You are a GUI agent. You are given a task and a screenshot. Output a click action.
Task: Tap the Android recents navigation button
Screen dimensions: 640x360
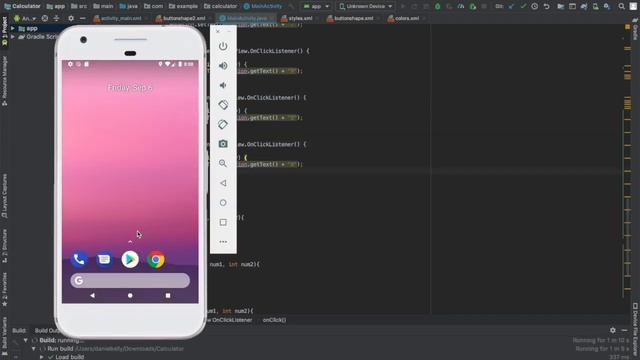point(168,295)
